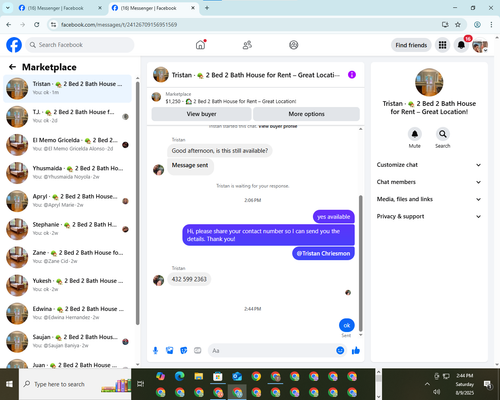
Task: Send a thumbs-up like
Action: (356, 350)
